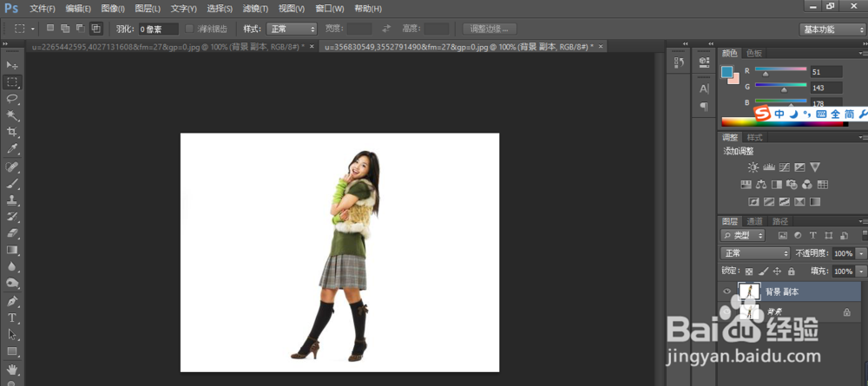Click the 调整边缘 button
The height and width of the screenshot is (386, 868).
coord(490,29)
